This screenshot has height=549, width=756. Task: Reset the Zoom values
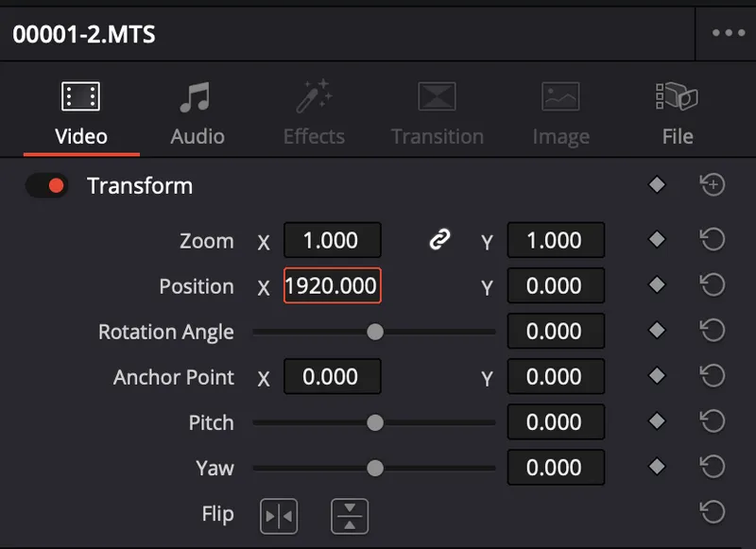click(713, 240)
